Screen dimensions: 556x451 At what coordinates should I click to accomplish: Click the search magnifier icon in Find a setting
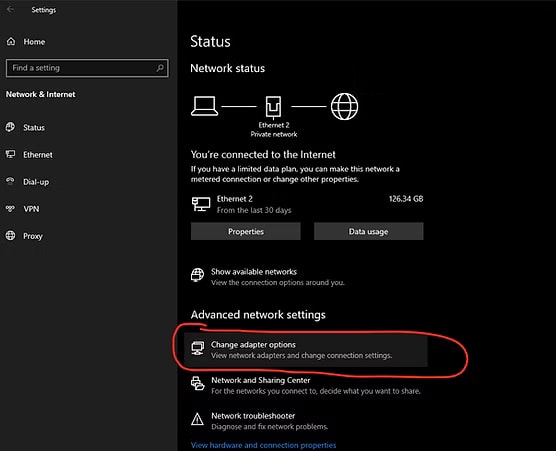[x=160, y=67]
